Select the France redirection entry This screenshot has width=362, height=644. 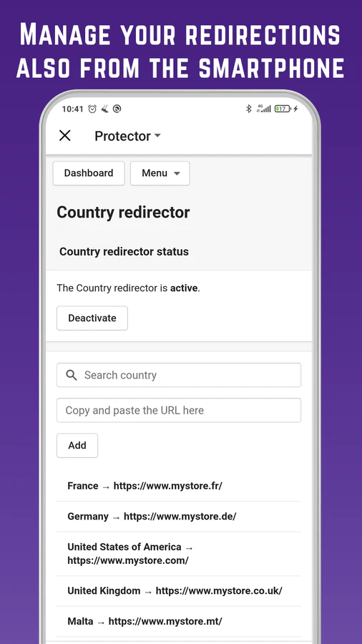click(x=179, y=486)
